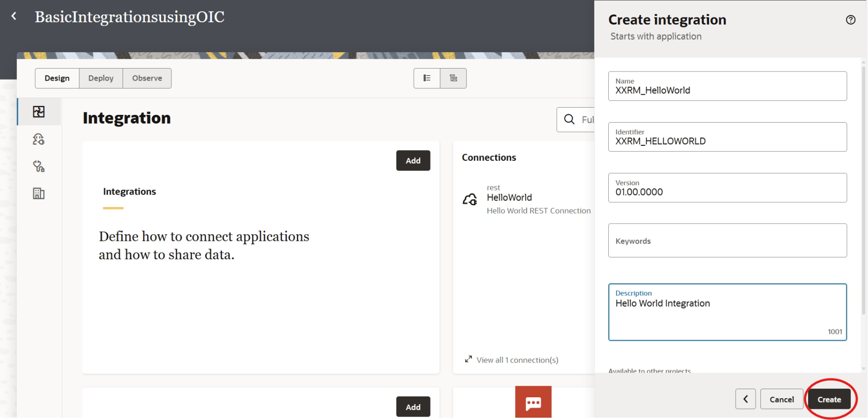Switch to the Deploy tab
The image size is (868, 420).
(x=101, y=78)
